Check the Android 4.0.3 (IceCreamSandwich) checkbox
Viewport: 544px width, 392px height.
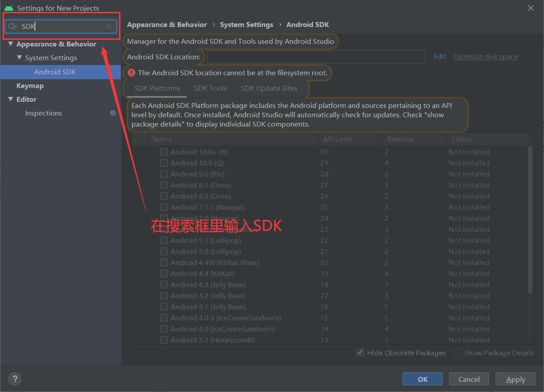point(164,318)
